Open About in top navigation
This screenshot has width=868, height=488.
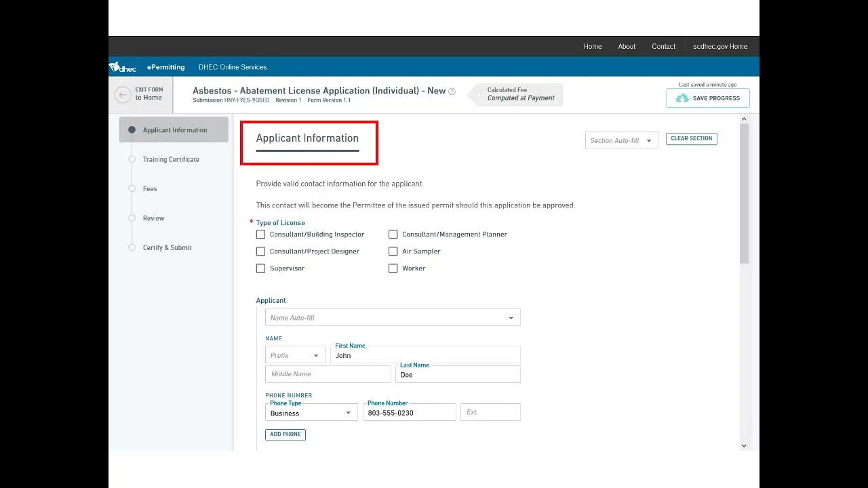(627, 47)
